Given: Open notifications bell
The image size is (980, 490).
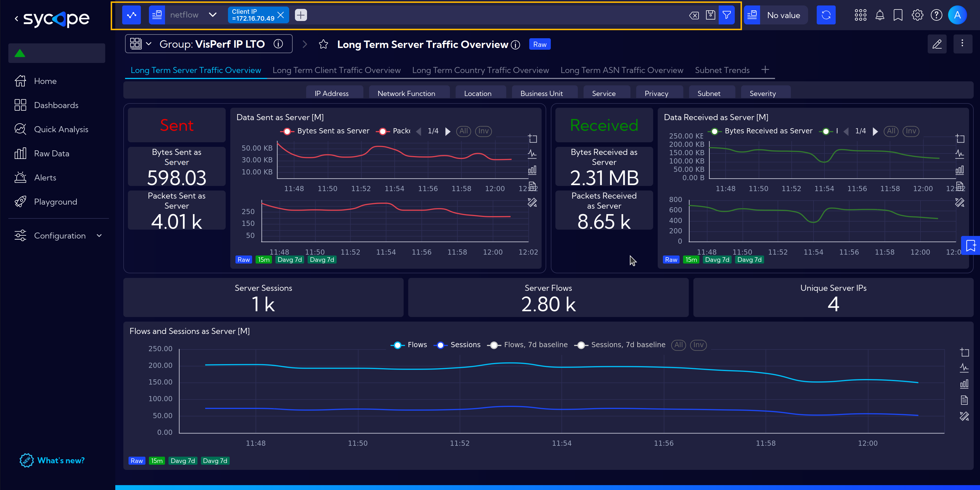Looking at the screenshot, I should (880, 15).
